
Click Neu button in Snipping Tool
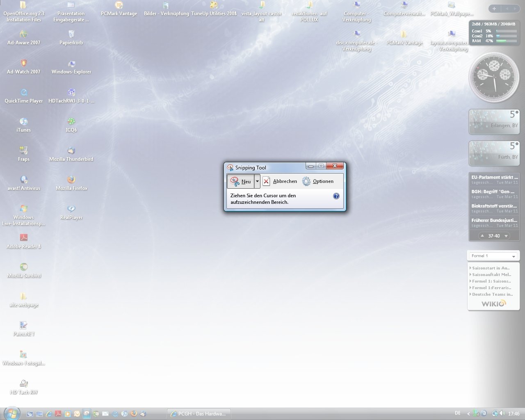coord(241,181)
